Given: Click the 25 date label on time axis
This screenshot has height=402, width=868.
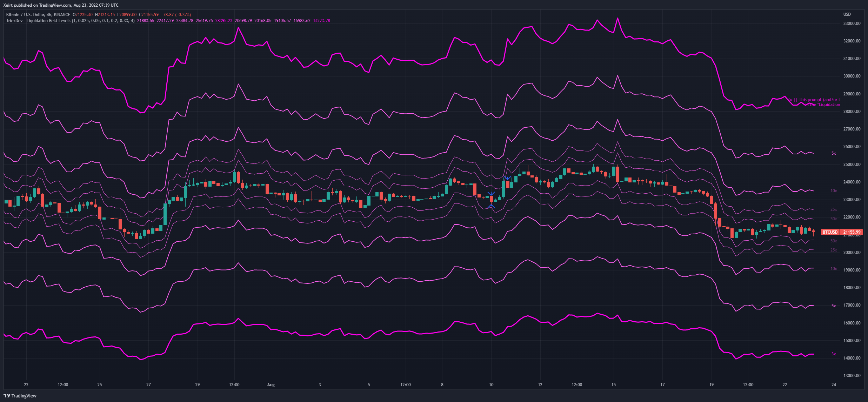Looking at the screenshot, I should point(100,385).
